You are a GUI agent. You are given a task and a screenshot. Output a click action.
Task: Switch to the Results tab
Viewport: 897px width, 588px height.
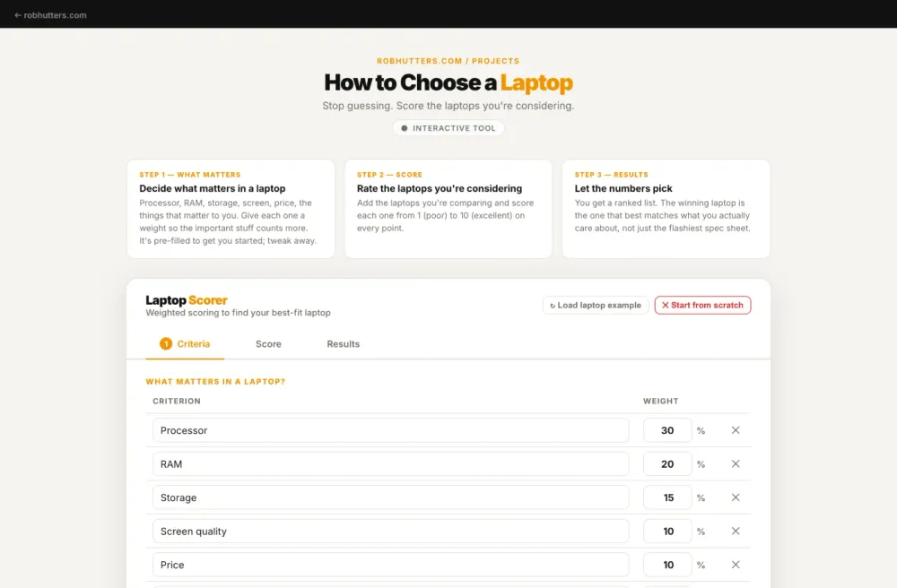coord(344,344)
